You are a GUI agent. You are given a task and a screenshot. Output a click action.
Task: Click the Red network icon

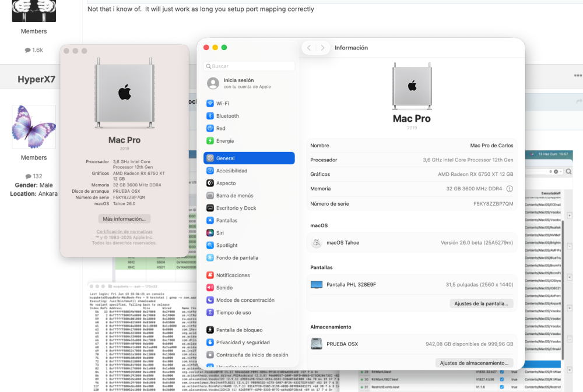(210, 128)
